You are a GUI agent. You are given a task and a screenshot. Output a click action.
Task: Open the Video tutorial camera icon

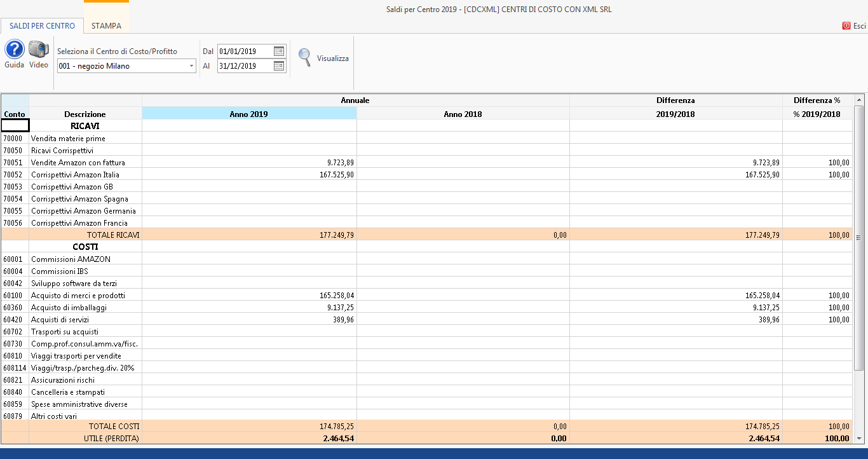coord(39,50)
